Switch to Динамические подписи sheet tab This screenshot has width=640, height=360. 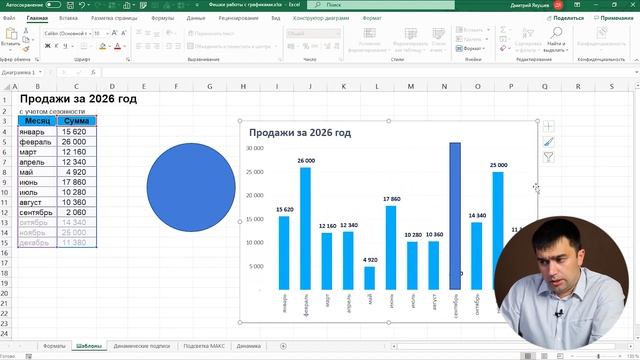[142, 346]
